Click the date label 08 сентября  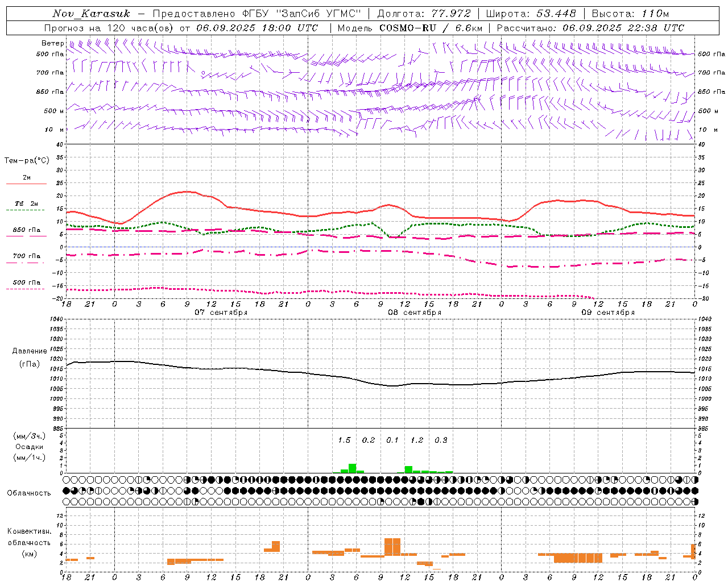coord(415,313)
